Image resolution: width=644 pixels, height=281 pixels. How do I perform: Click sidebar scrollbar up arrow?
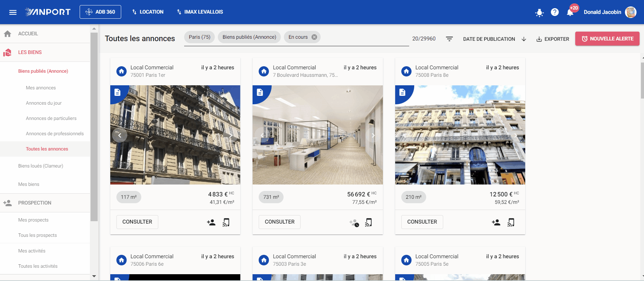pos(94,29)
